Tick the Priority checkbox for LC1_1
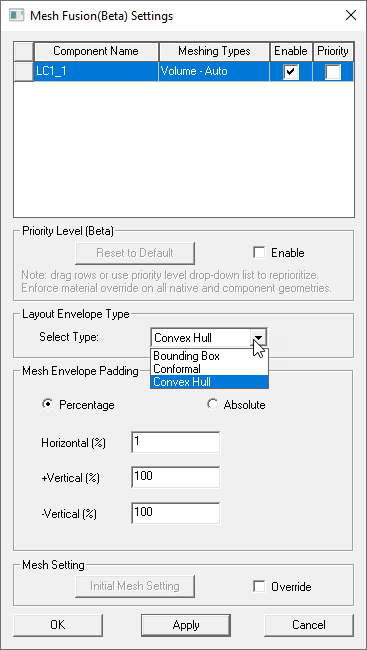Screen dimensions: 367x650 (x=333, y=72)
